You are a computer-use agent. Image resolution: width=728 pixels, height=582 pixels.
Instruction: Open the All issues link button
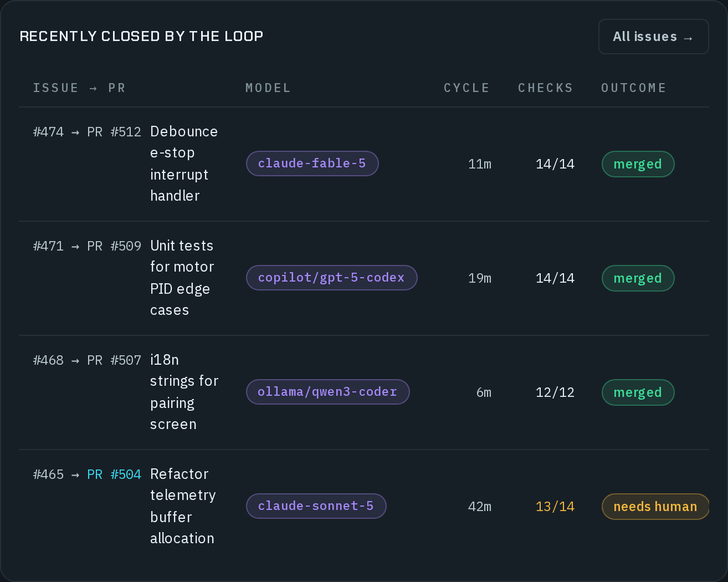click(653, 37)
